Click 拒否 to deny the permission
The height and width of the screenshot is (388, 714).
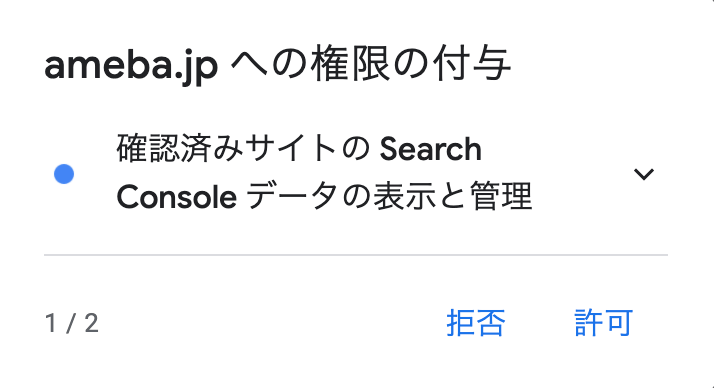[476, 323]
